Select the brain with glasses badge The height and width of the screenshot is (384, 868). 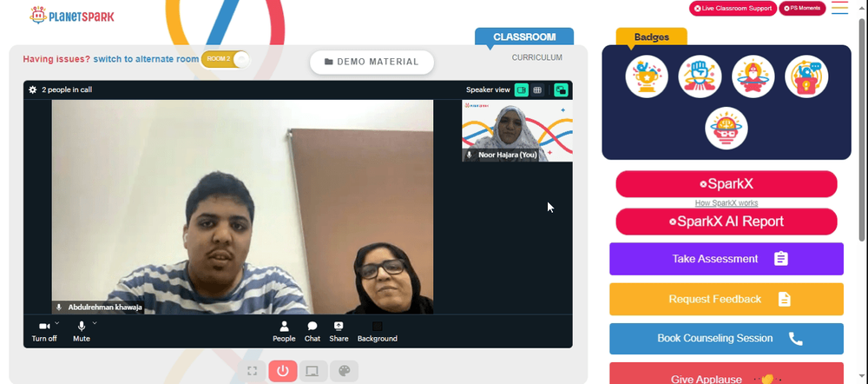[727, 128]
